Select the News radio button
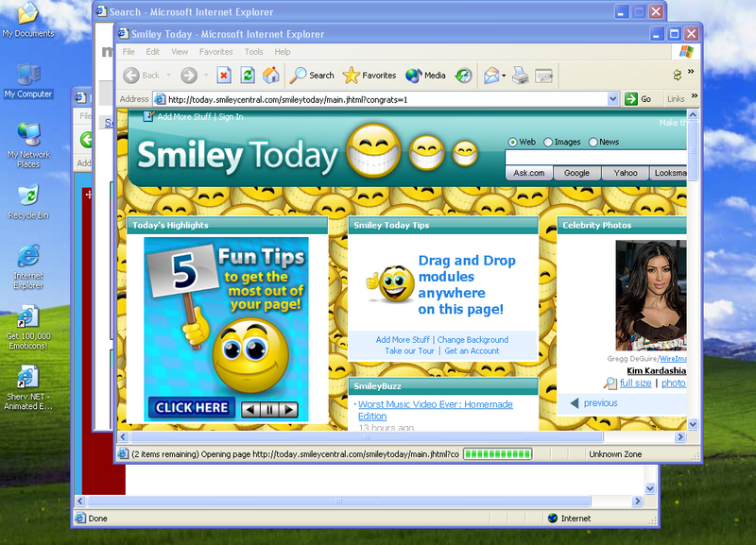 (593, 142)
